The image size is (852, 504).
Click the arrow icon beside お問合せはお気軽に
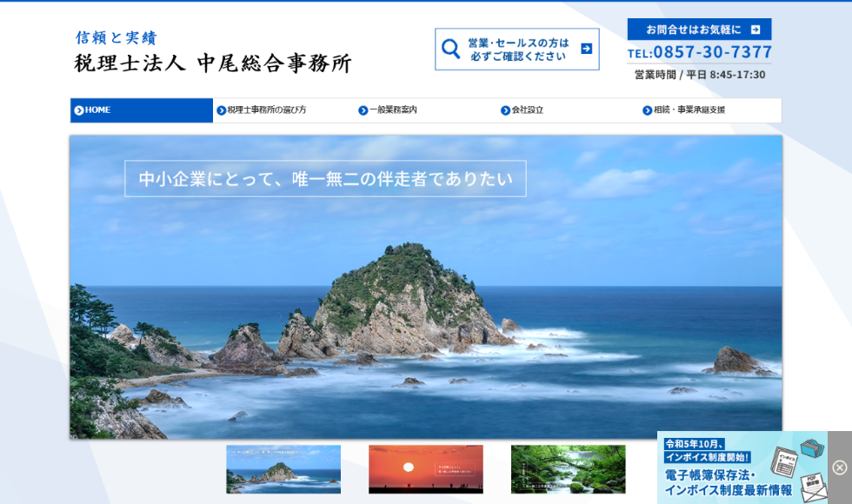coord(755,30)
